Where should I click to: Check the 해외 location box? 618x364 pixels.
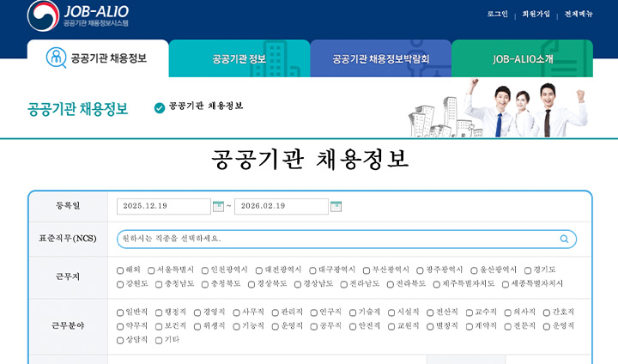pos(120,270)
